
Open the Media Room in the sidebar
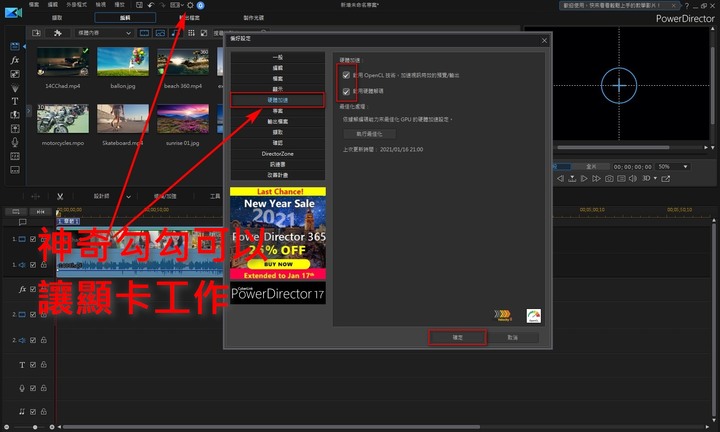[15, 46]
